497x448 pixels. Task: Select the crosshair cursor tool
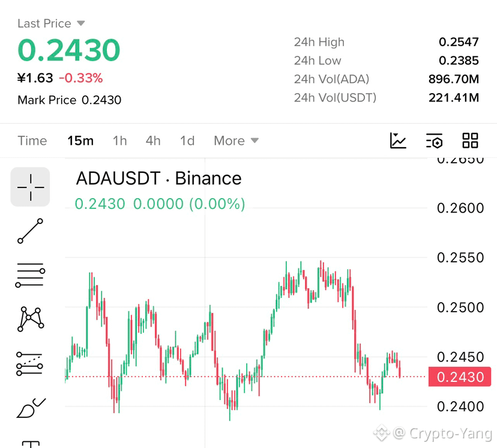pyautogui.click(x=30, y=187)
